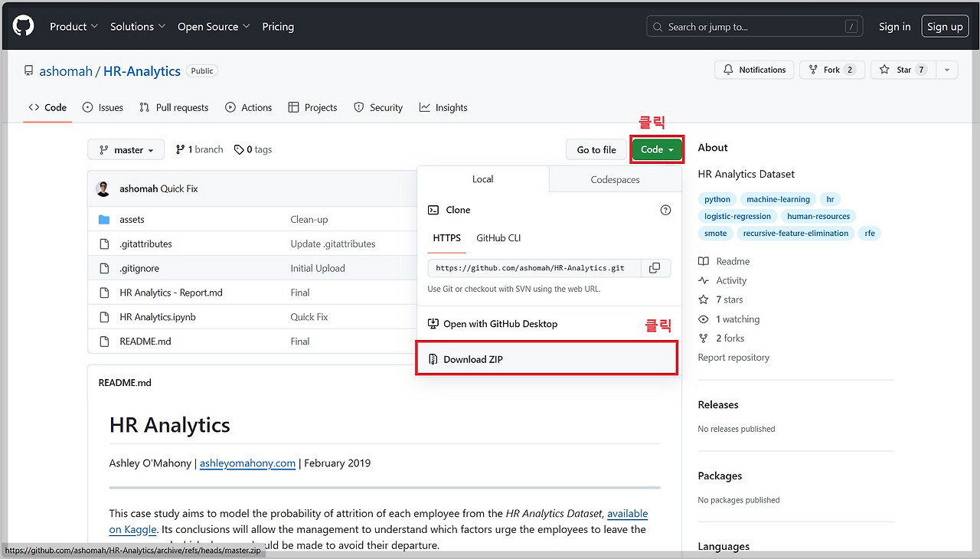Screen dimensions: 980x559
Task: Open the assets folder
Action: [132, 220]
